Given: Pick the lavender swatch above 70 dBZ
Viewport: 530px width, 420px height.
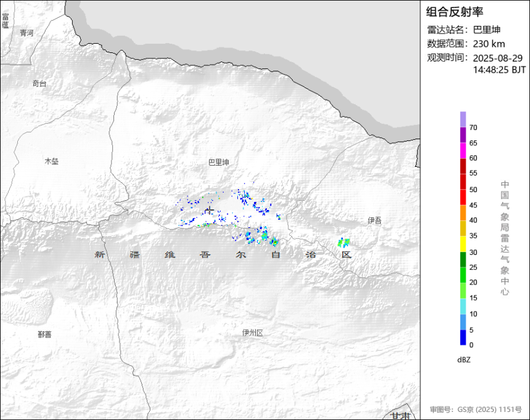Looking at the screenshot, I should click(463, 119).
